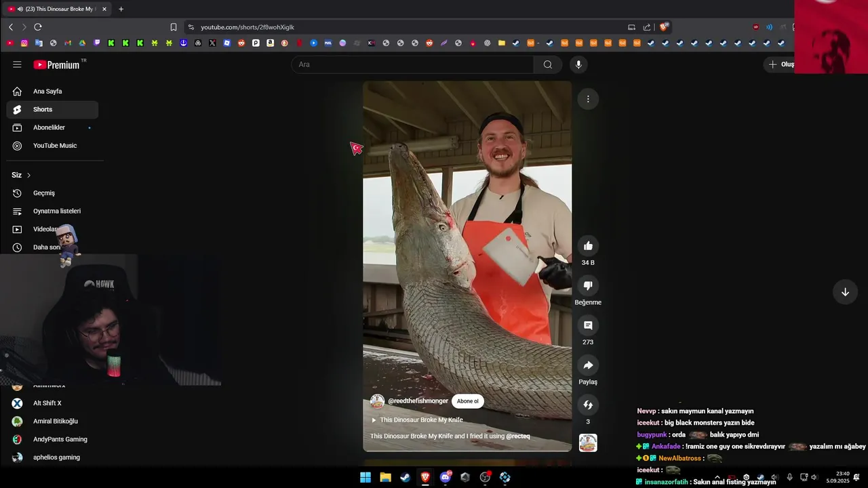Open a new browser tab
The height and width of the screenshot is (488, 868).
point(121,9)
